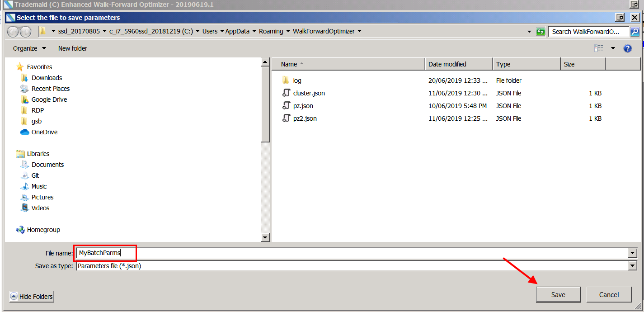Click the Save button

(558, 294)
